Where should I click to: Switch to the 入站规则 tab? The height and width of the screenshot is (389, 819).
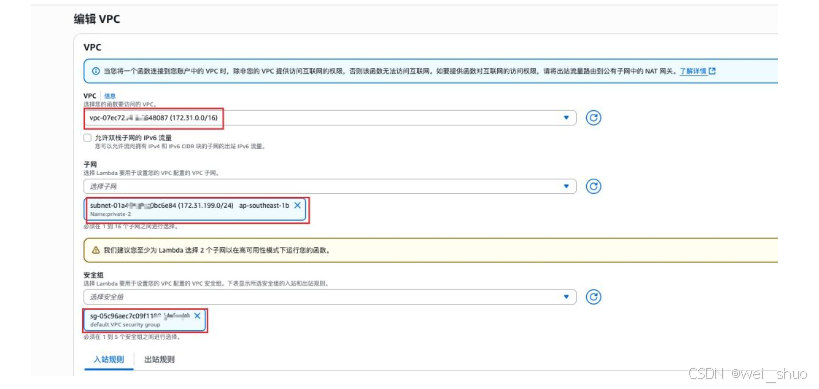109,360
